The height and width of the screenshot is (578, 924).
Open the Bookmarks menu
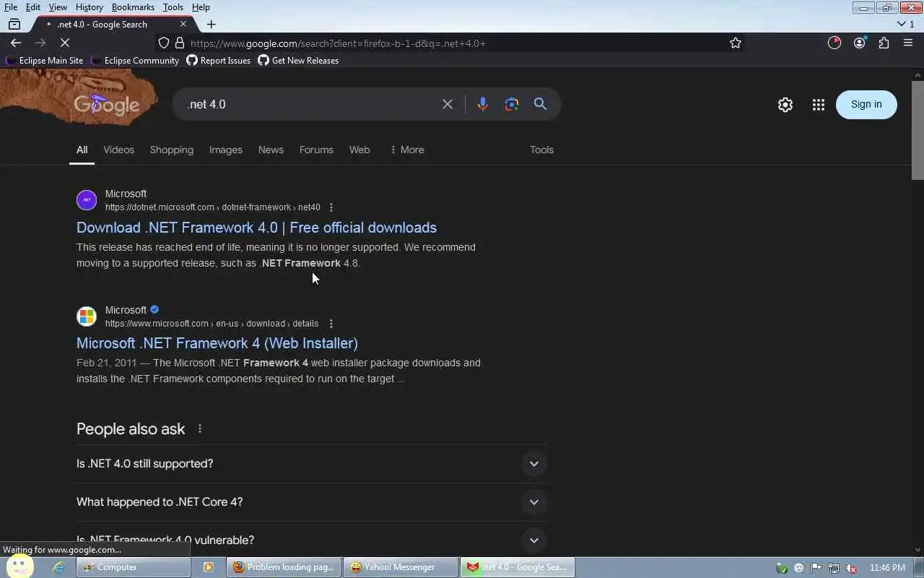click(x=133, y=7)
